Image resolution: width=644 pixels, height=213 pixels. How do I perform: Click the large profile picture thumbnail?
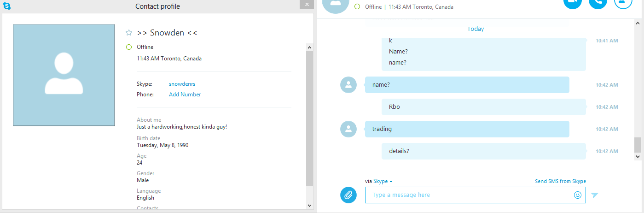[64, 75]
